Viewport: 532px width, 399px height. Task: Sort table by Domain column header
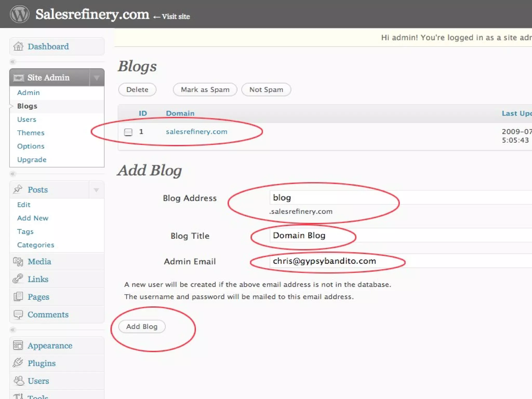point(180,113)
